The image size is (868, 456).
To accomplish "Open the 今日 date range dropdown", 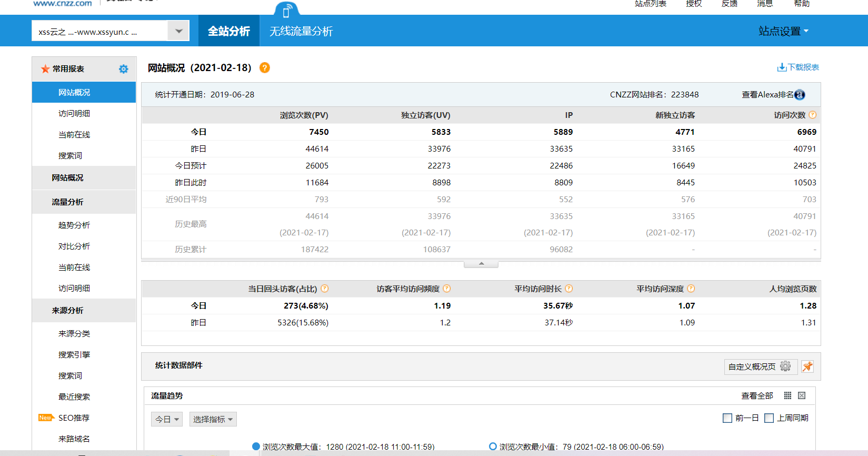I will click(167, 419).
